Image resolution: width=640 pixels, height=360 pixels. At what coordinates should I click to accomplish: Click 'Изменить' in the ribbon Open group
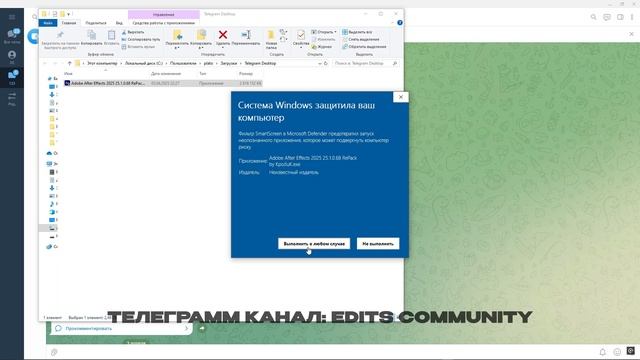click(x=323, y=39)
